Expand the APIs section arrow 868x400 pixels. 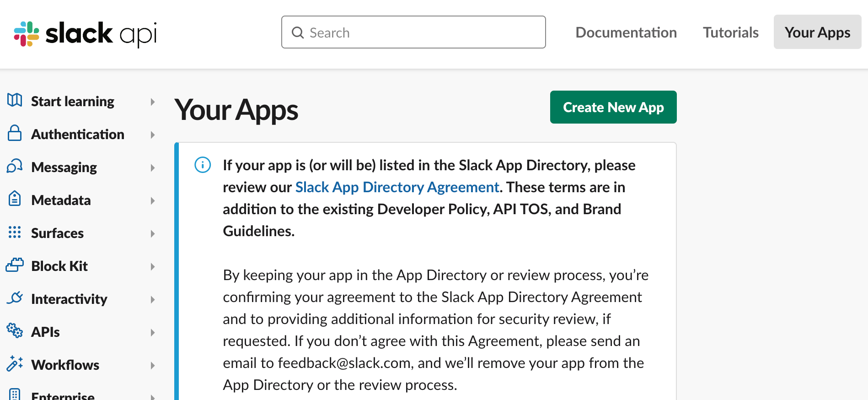(153, 332)
